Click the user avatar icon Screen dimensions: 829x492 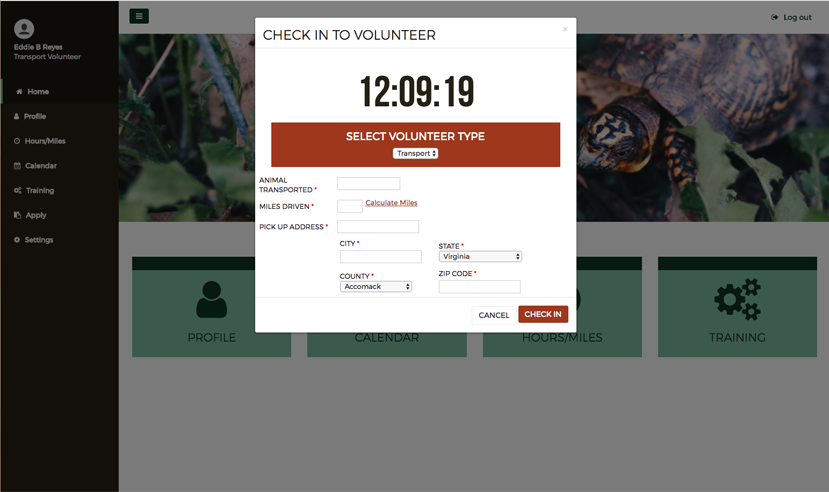click(x=24, y=29)
